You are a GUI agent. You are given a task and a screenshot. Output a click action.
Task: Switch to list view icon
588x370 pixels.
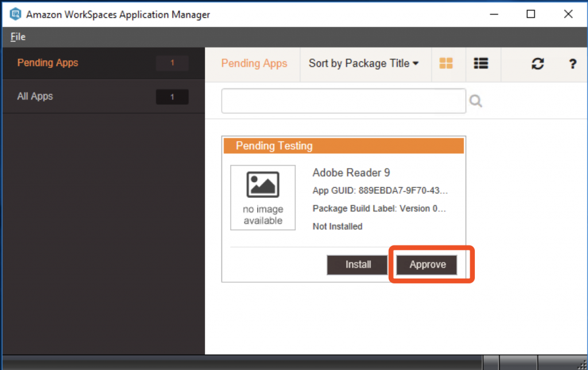[x=481, y=63]
